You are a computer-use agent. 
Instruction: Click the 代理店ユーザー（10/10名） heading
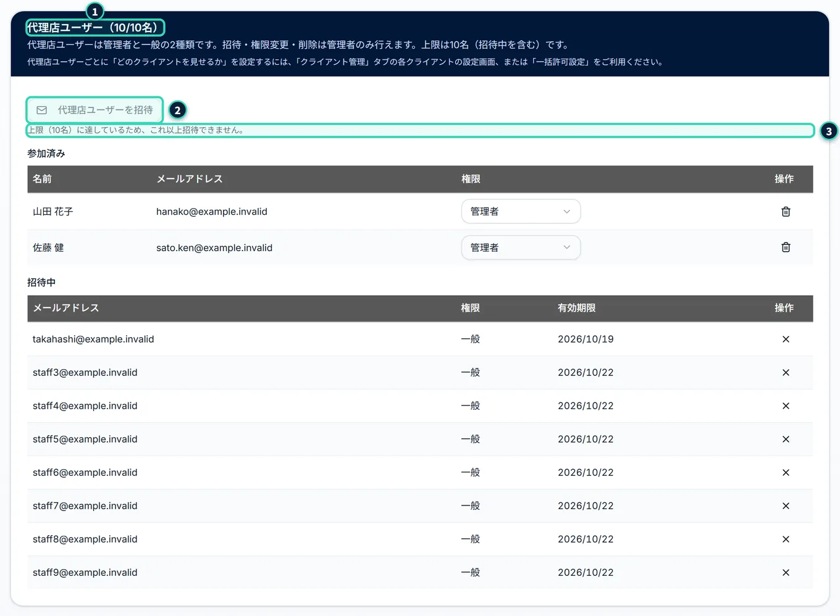[x=95, y=28]
